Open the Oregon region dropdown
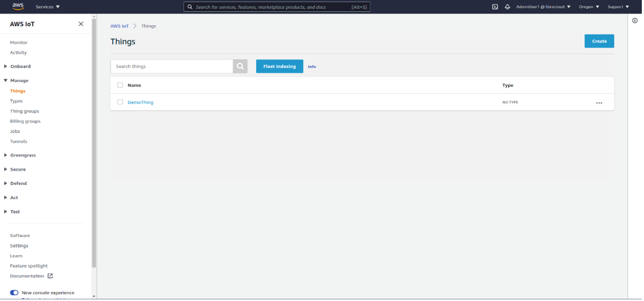Screen dimensions: 644x301 coord(589,7)
